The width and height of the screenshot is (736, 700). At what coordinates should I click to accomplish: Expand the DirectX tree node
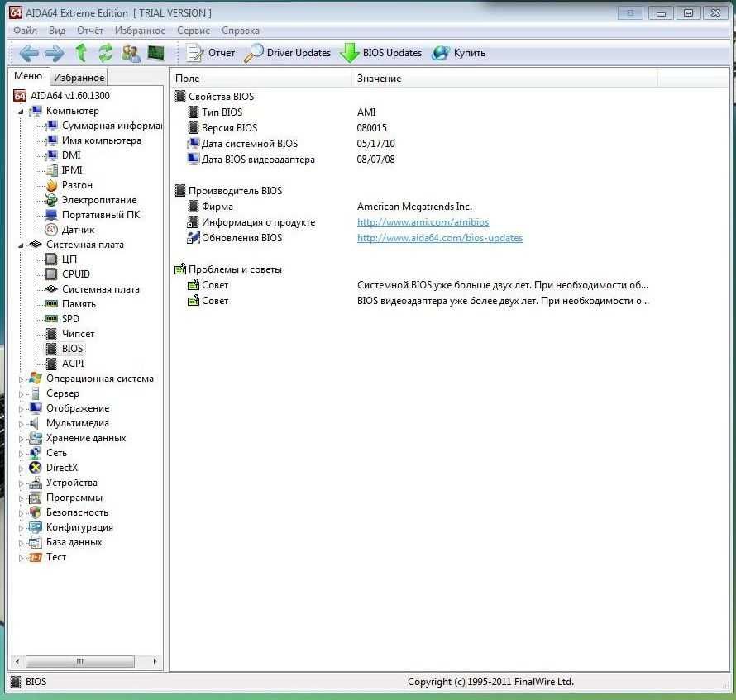tap(21, 469)
